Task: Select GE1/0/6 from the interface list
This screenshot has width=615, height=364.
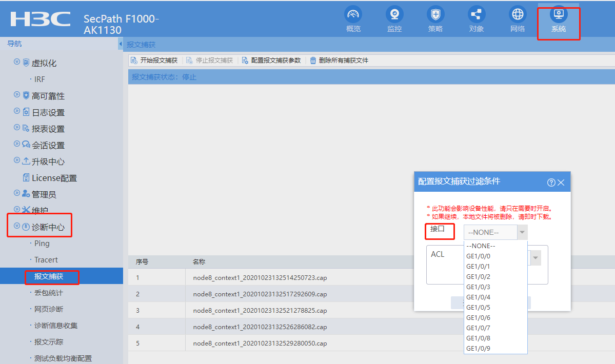Action: click(x=495, y=318)
